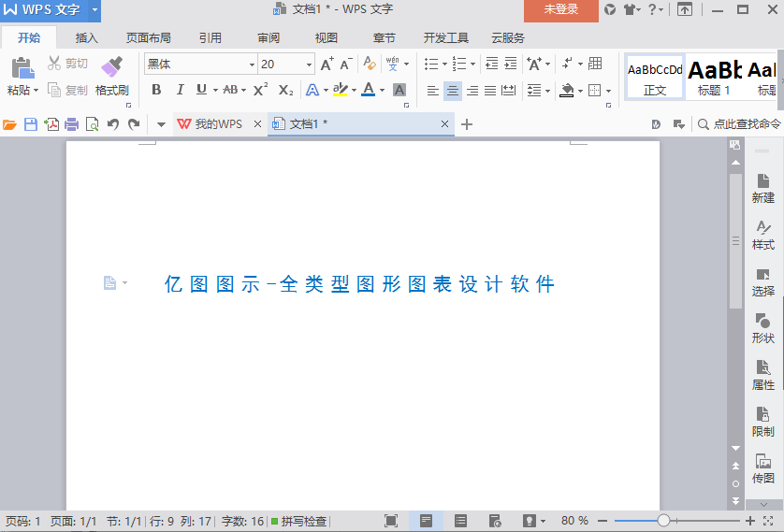
Task: Cut the selection with scissors icon
Action: 54,63
